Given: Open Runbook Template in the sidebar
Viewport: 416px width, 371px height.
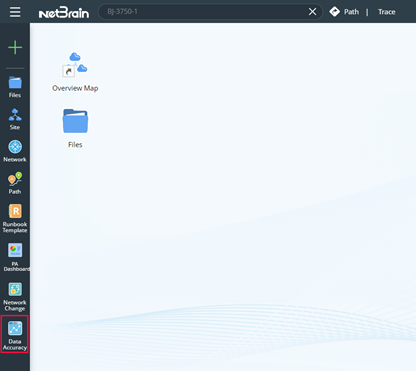Looking at the screenshot, I should pyautogui.click(x=15, y=218).
